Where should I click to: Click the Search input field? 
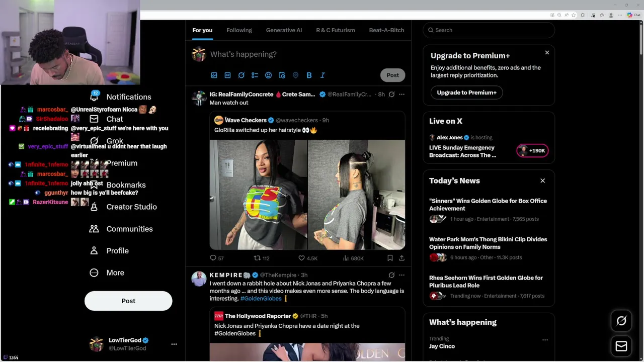(x=489, y=30)
